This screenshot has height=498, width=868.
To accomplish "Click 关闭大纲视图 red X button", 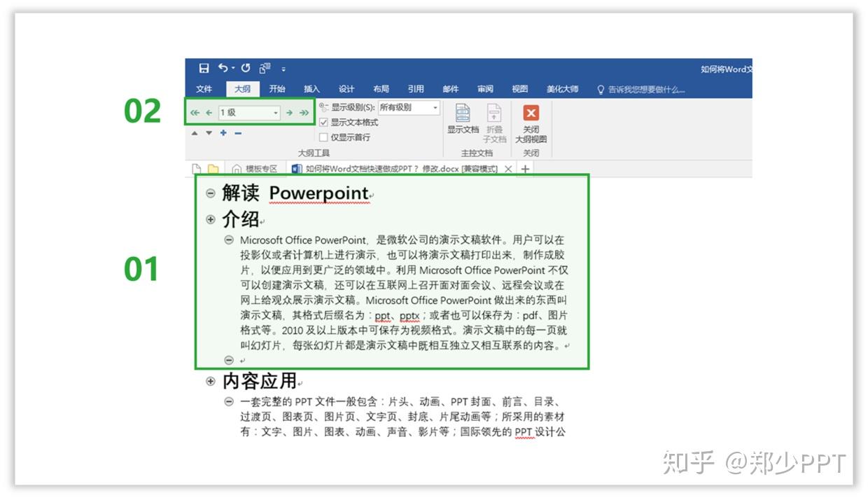I will click(531, 123).
